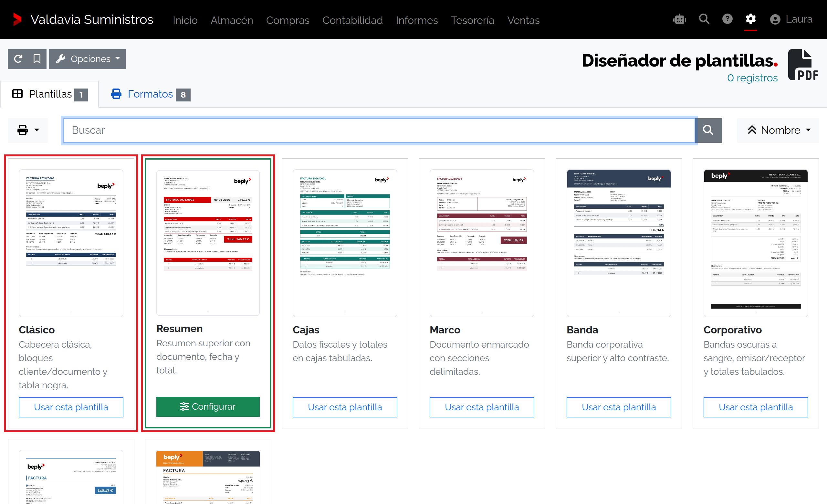Open the help question mark icon
827x504 pixels.
pyautogui.click(x=727, y=19)
